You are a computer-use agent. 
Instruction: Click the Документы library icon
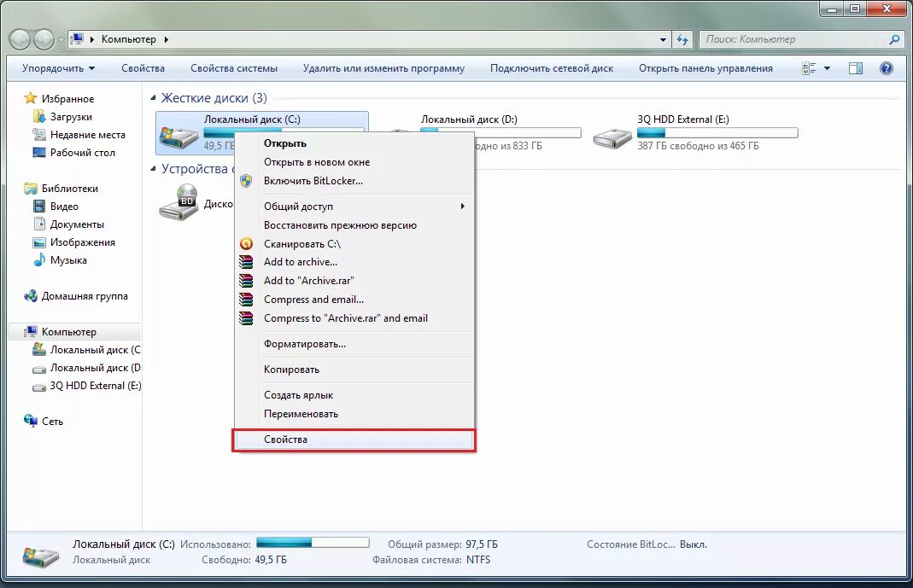(39, 224)
